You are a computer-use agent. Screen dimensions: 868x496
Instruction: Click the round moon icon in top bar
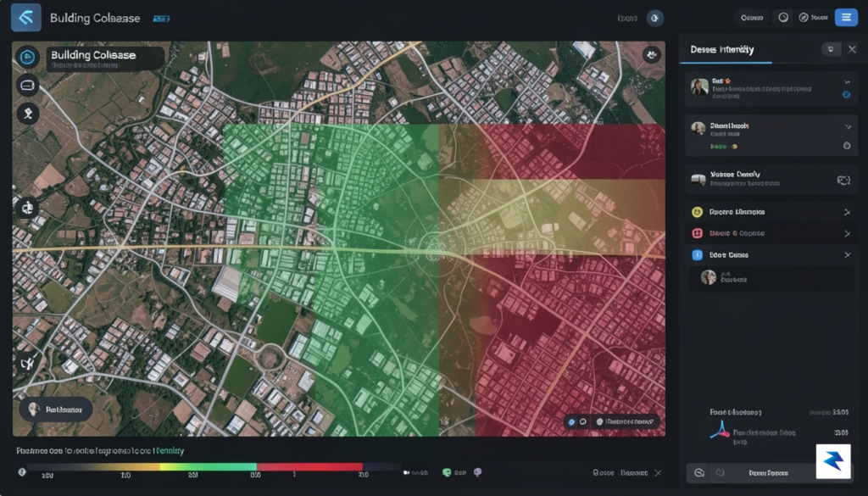[x=655, y=19]
